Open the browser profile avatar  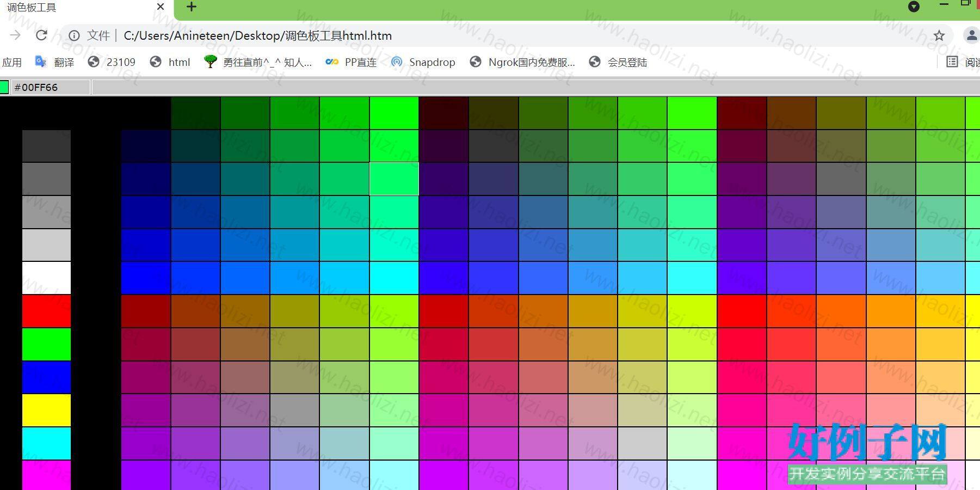click(971, 35)
